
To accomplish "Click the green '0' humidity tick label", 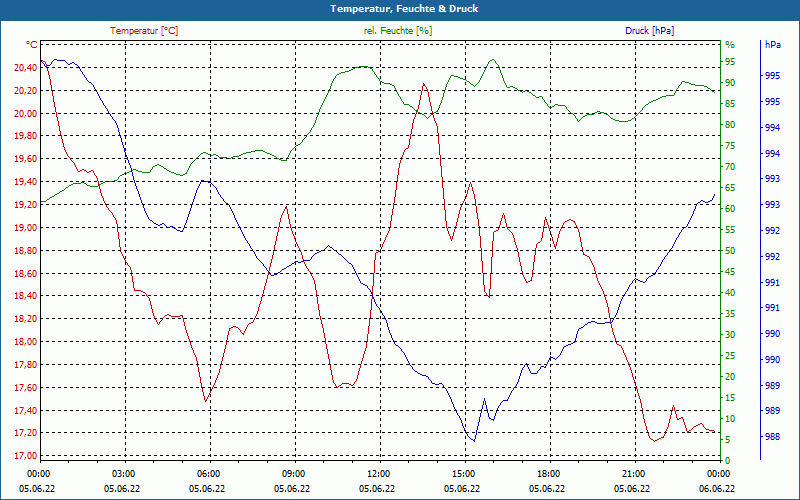I will pos(728,461).
